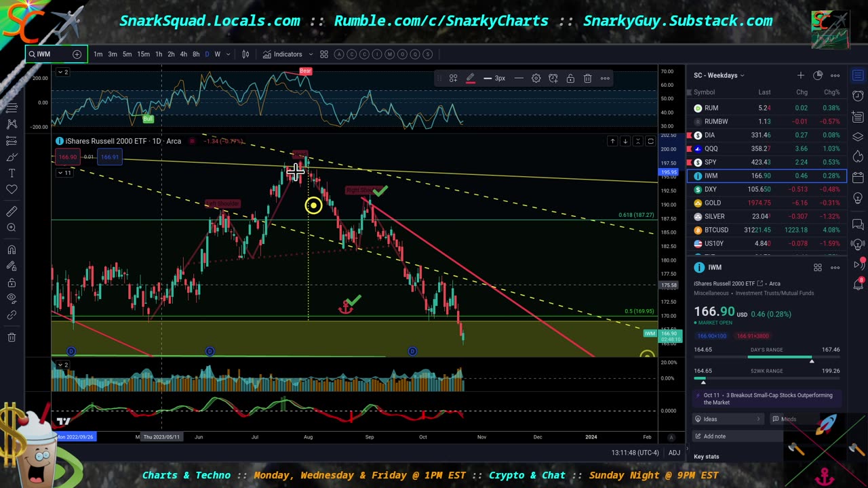Screen dimensions: 868x488
Task: Open indicator templates grid icon
Action: pyautogui.click(x=324, y=54)
